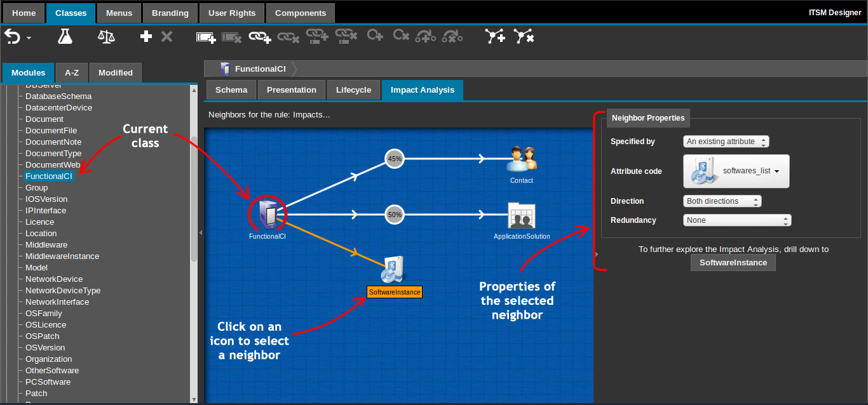Open the softwares_list attribute code dropdown
Viewport: 868px width, 405px height.
[735, 171]
